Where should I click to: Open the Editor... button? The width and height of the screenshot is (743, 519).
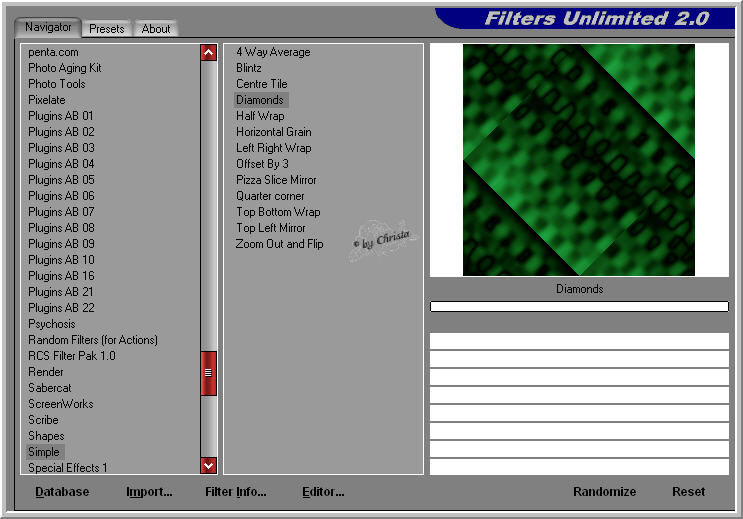coord(323,492)
